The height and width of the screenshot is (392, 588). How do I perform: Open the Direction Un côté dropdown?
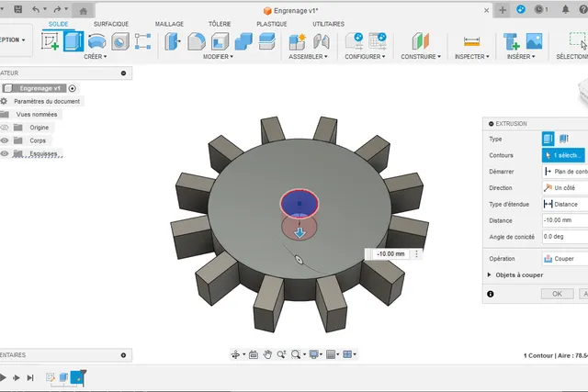(565, 188)
